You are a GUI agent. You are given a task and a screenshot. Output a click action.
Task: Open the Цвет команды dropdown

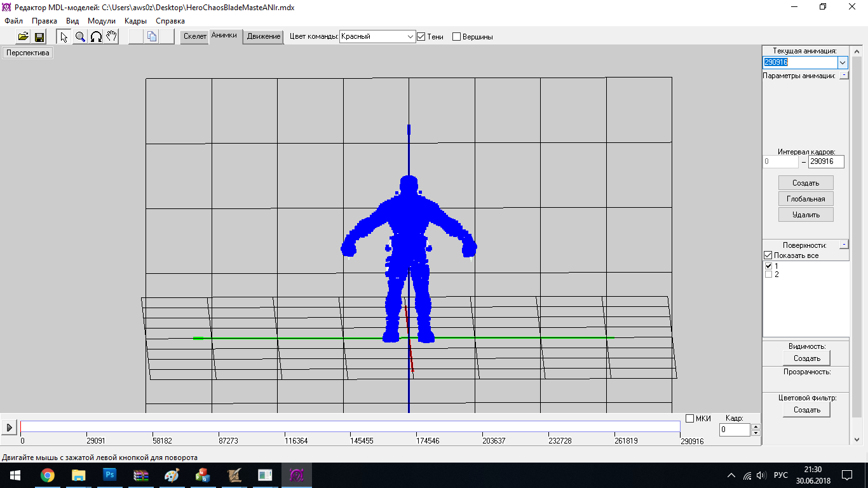point(410,37)
